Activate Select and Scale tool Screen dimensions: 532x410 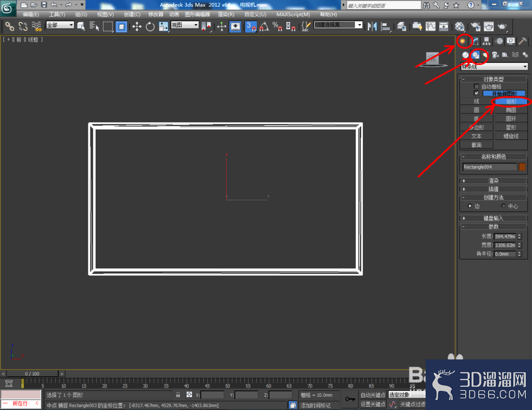(x=163, y=26)
